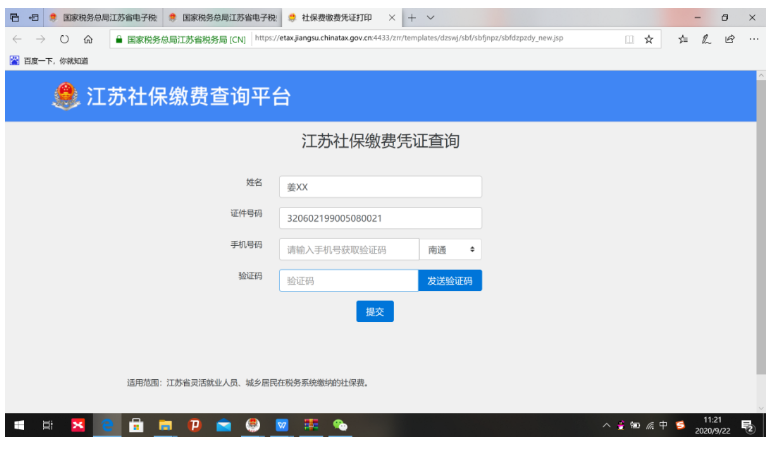
Task: Open the 南通 city dropdown
Action: point(450,249)
